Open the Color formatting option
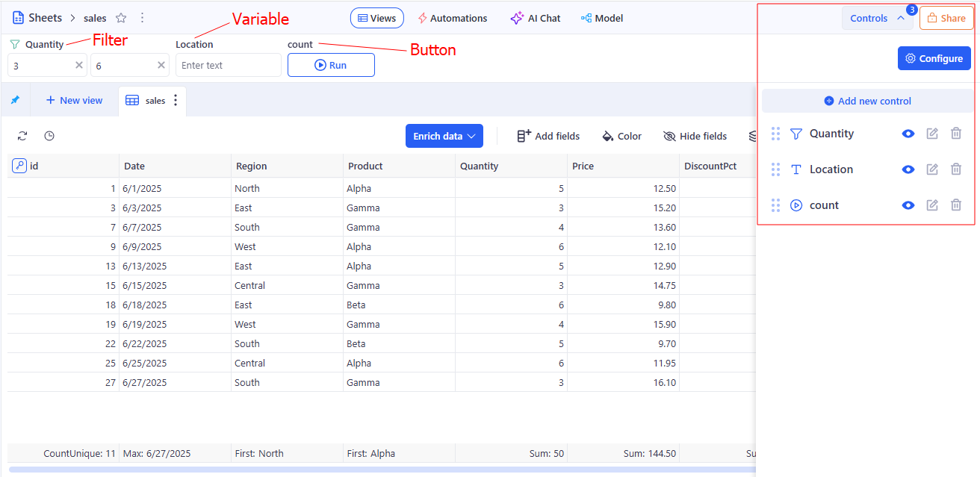The height and width of the screenshot is (477, 980). click(621, 136)
